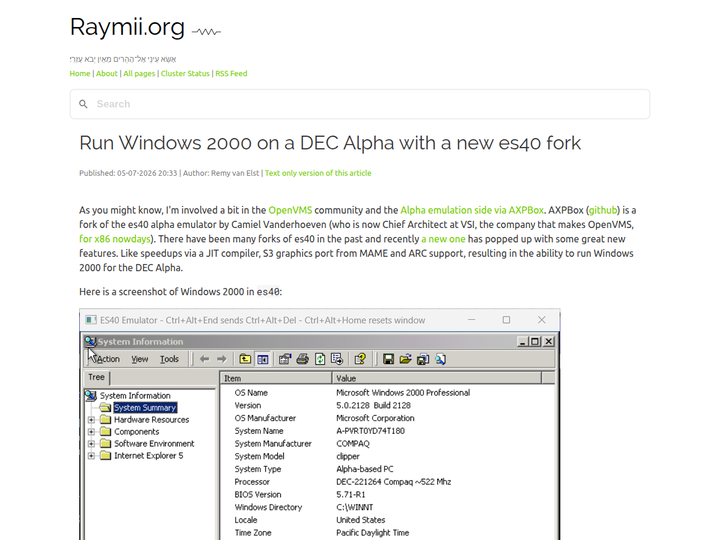Open the Properties icon in System Information toolbar
This screenshot has height=540, width=720.
tap(285, 359)
